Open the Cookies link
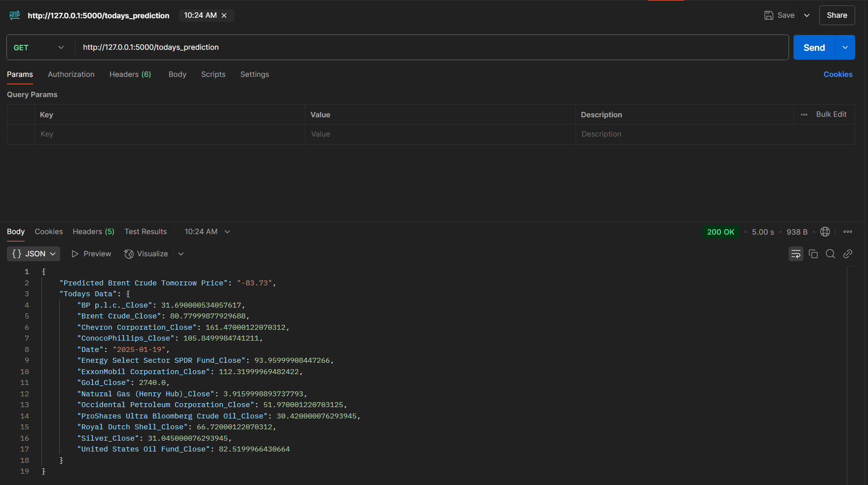 pos(837,74)
